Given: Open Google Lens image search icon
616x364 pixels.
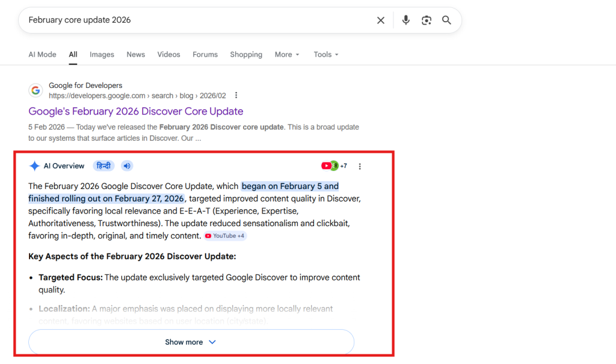Looking at the screenshot, I should pos(427,20).
